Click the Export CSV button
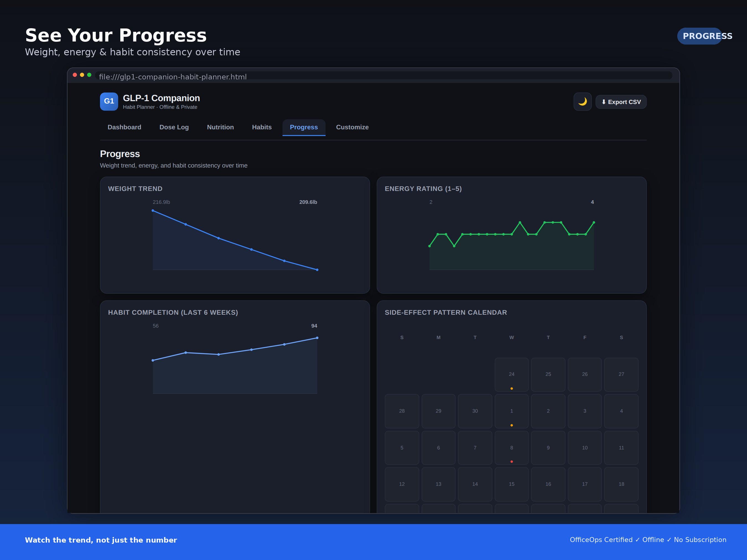 coord(621,102)
